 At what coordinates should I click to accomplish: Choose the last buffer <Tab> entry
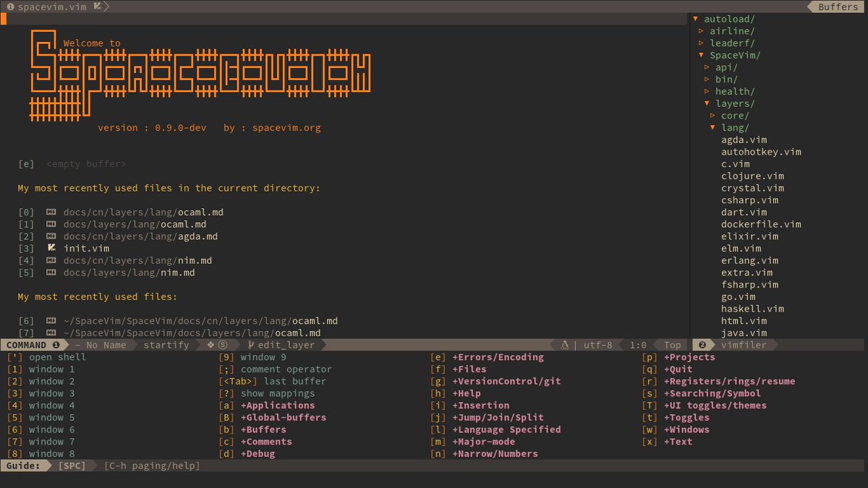(295, 381)
